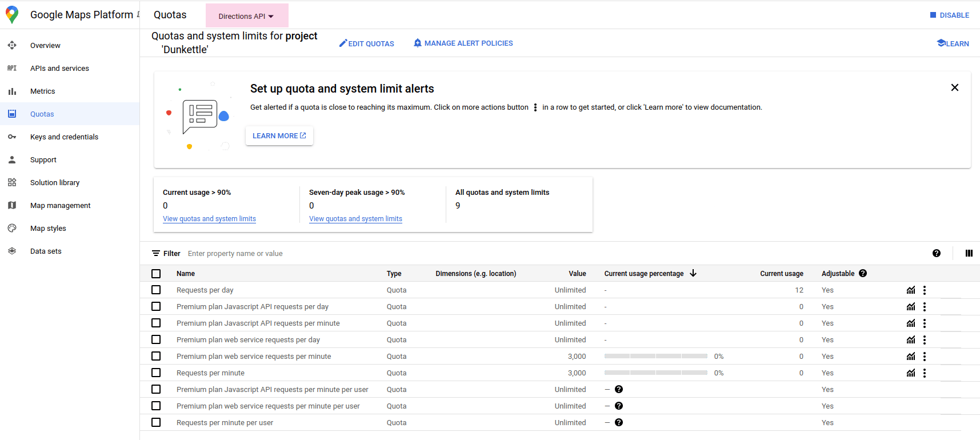Click the Google Maps Platform logo icon
Screen dimensions: 980x440
pyautogui.click(x=12, y=15)
